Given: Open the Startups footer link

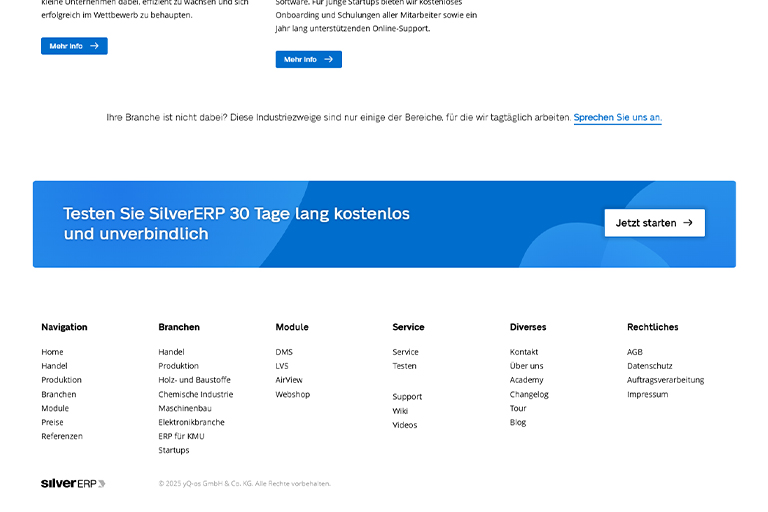Looking at the screenshot, I should (174, 450).
